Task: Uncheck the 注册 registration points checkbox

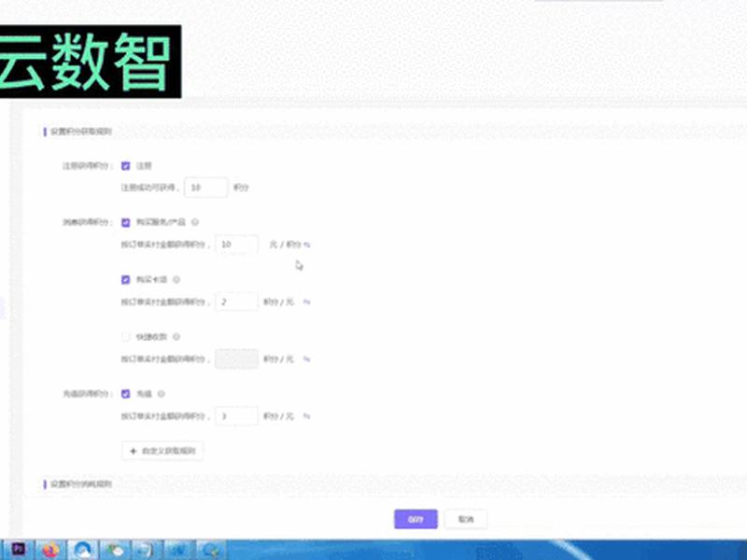Action: click(x=125, y=166)
